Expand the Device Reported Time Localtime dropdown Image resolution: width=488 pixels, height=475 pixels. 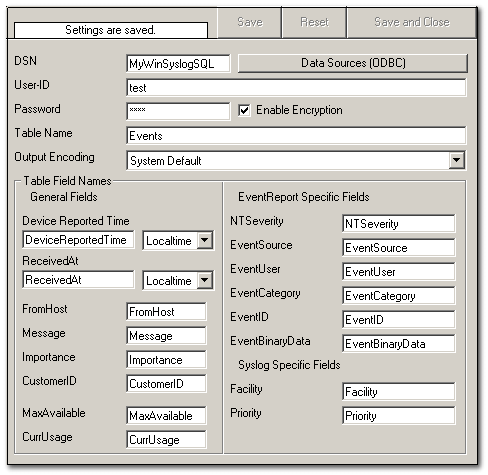pyautogui.click(x=204, y=240)
